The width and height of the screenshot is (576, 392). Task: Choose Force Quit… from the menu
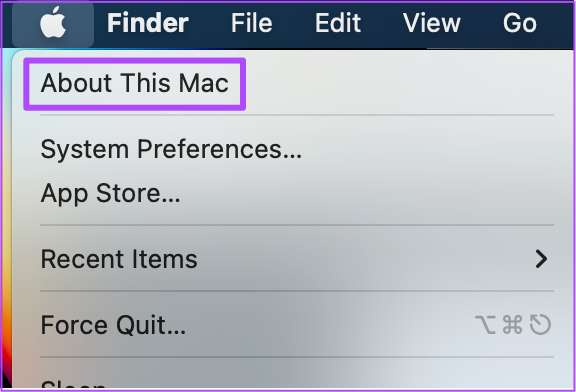coord(113,325)
